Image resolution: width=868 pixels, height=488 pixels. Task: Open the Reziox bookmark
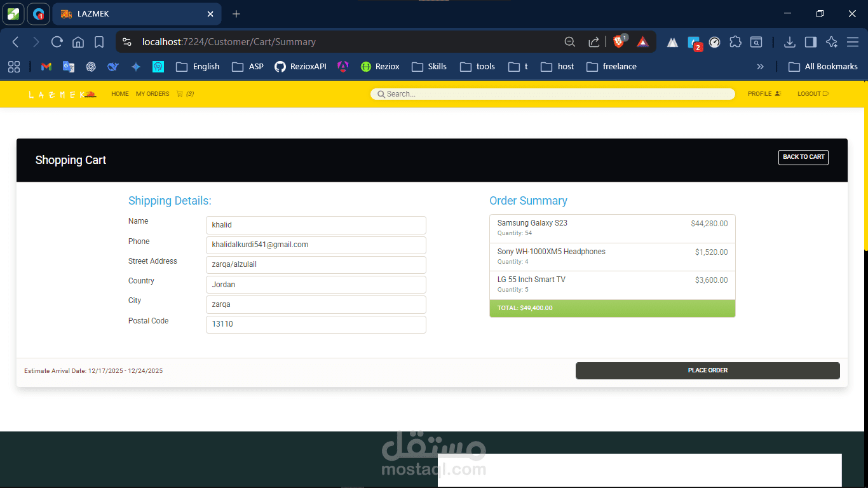pyautogui.click(x=380, y=67)
